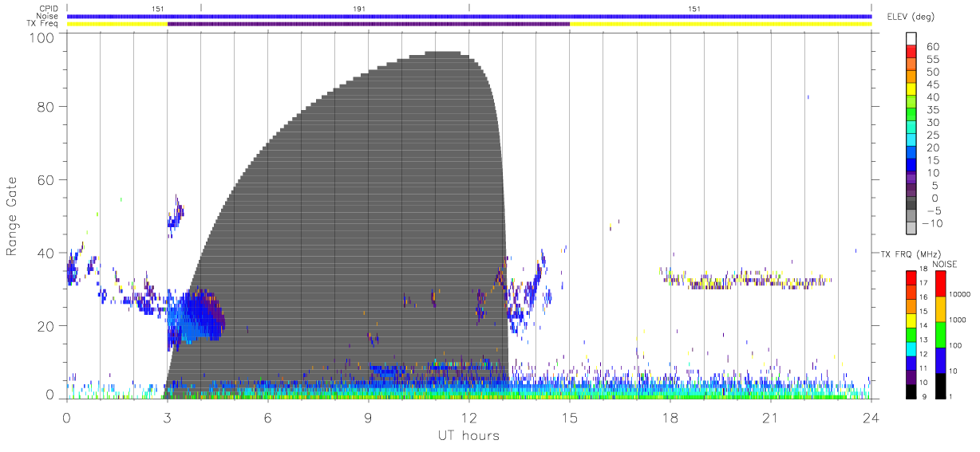
Task: Click the 45 label on ELEV colorbar
Action: pyautogui.click(x=932, y=85)
